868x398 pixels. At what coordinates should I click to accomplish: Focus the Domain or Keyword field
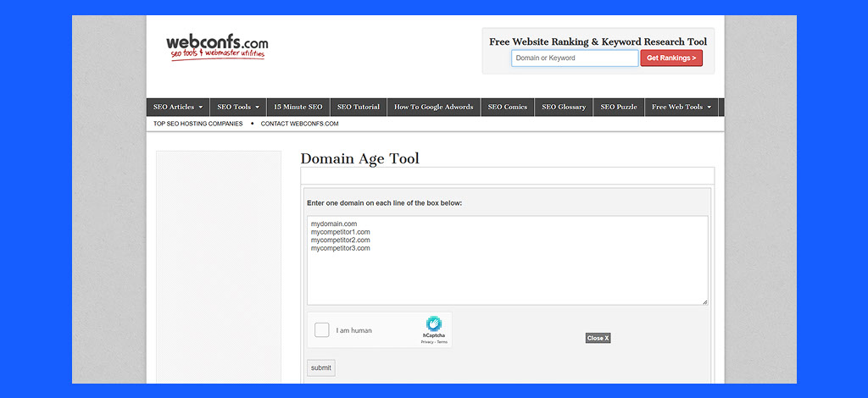[x=575, y=58]
